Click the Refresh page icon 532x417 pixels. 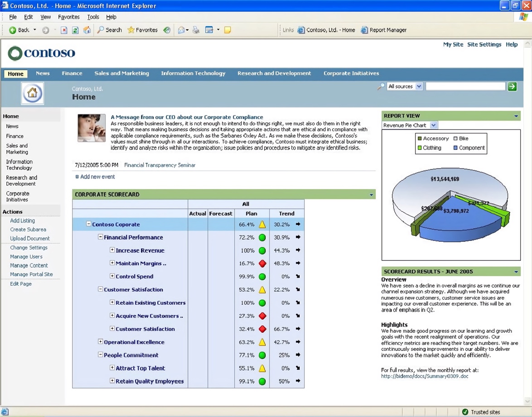pos(75,30)
